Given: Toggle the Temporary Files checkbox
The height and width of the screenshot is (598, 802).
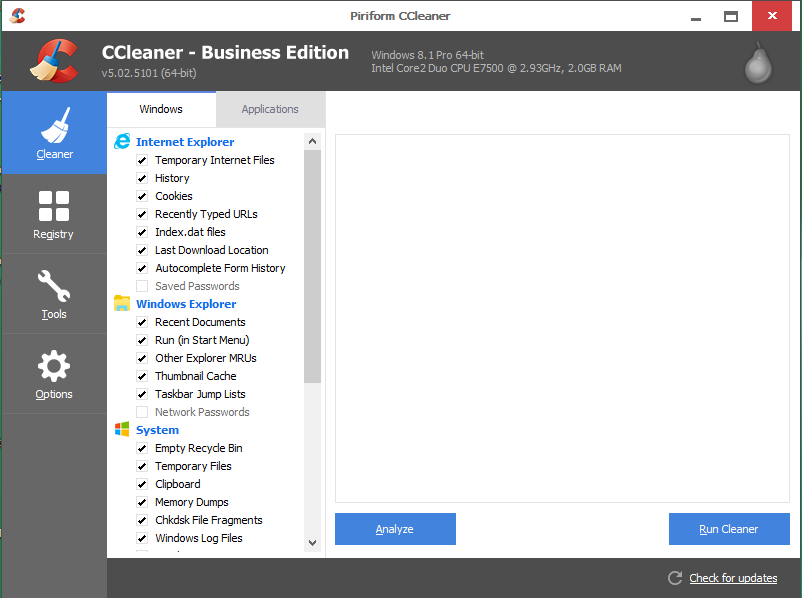Looking at the screenshot, I should (x=142, y=467).
